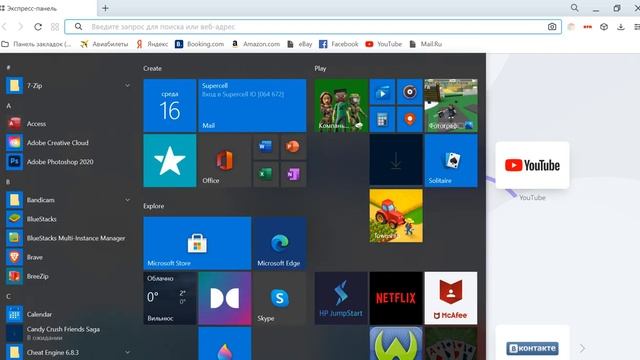The image size is (640, 360).
Task: Open the Dolby tile
Action: (224, 298)
